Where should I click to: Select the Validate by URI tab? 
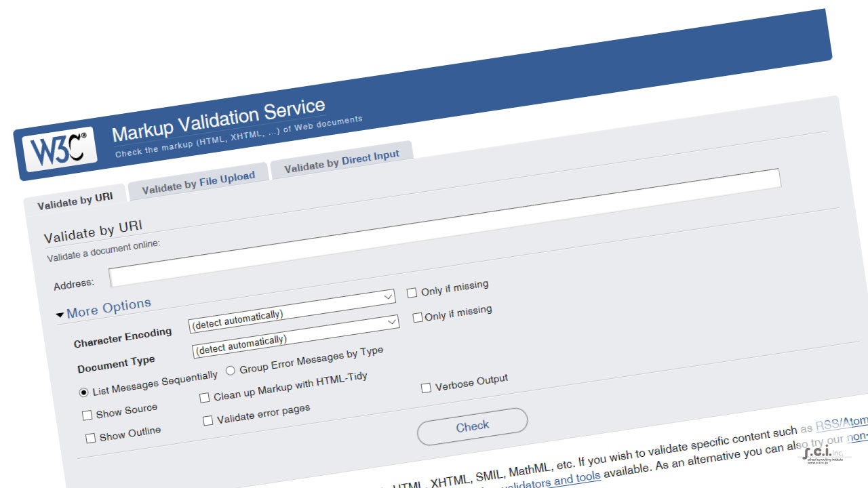pyautogui.click(x=75, y=201)
